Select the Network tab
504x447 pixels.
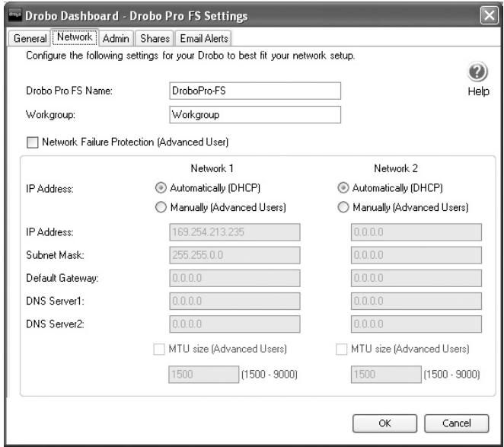click(x=75, y=37)
